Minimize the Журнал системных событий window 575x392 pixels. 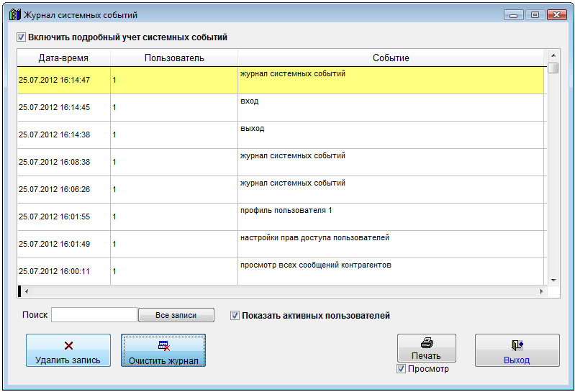pyautogui.click(x=513, y=15)
